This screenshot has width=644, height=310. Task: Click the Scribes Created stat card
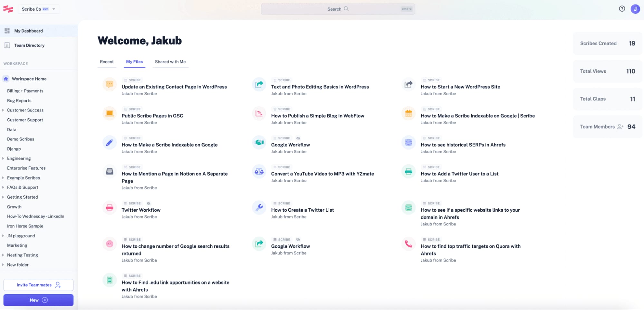coord(608,43)
